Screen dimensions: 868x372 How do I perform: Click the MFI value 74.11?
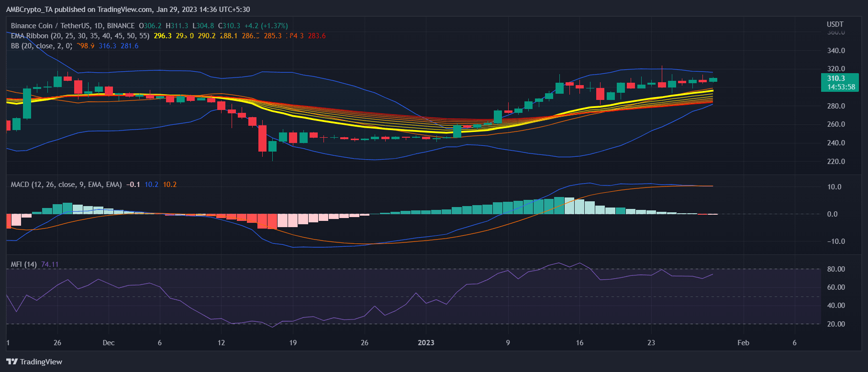tap(50, 264)
